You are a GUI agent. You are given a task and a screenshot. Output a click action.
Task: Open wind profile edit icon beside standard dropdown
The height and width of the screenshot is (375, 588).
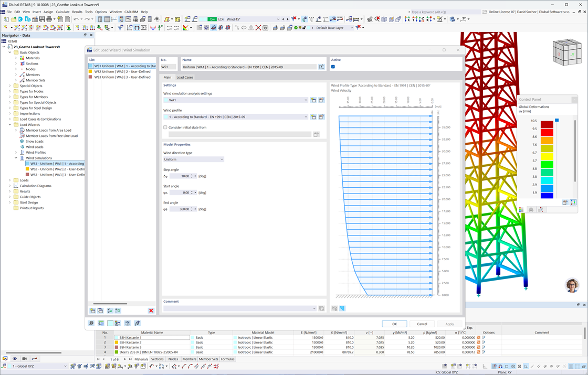(321, 116)
